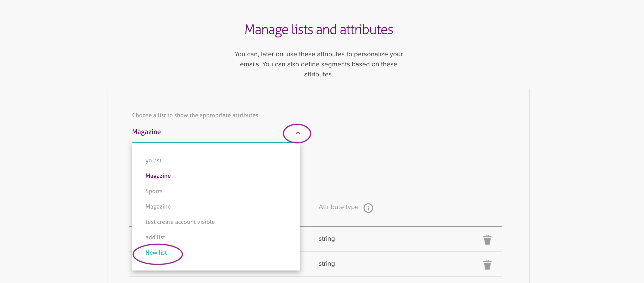Click the selected Magazine value in list selector

146,132
